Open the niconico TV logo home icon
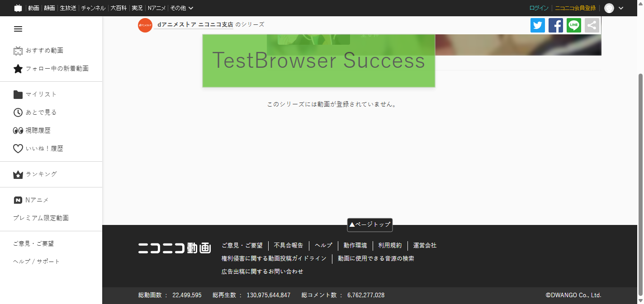Image resolution: width=644 pixels, height=304 pixels. click(x=18, y=8)
